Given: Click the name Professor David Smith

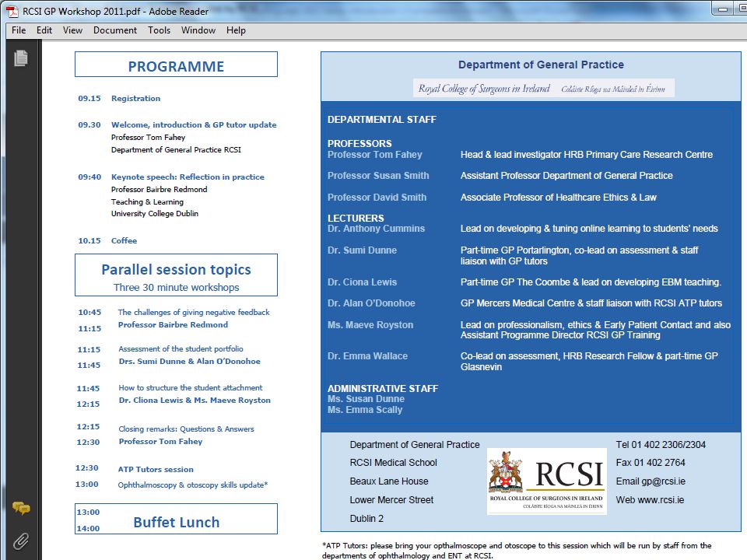Looking at the screenshot, I should [377, 197].
